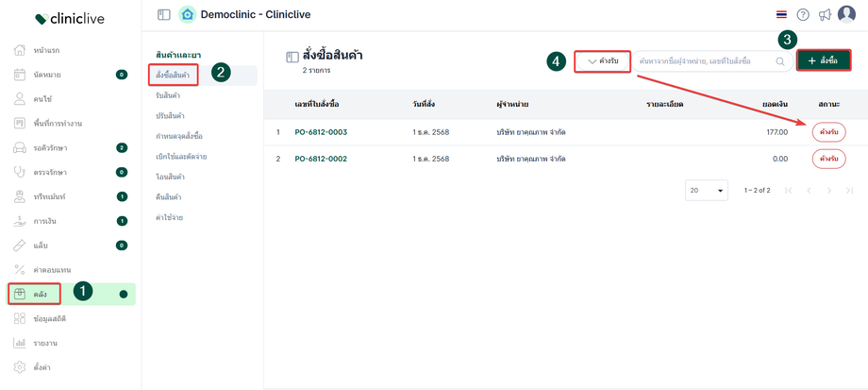Image resolution: width=868 pixels, height=390 pixels.
Task: Click the สินค้าและยา section heading
Action: [178, 55]
